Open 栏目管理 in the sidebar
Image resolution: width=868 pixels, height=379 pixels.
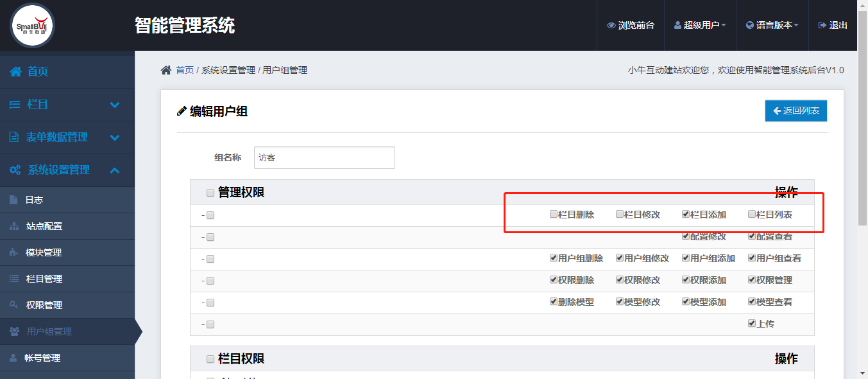67,279
